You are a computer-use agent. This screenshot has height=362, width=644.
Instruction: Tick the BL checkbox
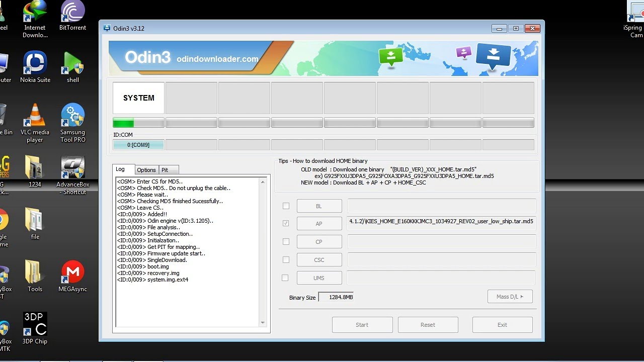coord(286,206)
